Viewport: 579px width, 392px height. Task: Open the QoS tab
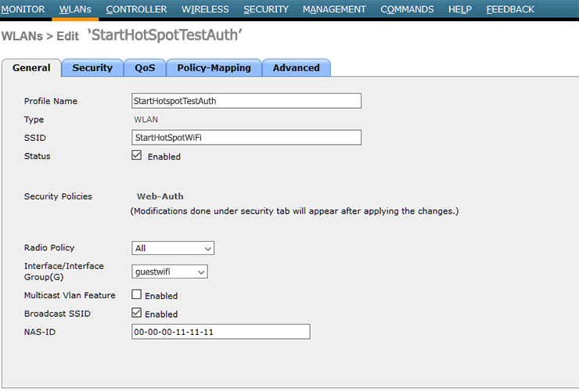(145, 68)
